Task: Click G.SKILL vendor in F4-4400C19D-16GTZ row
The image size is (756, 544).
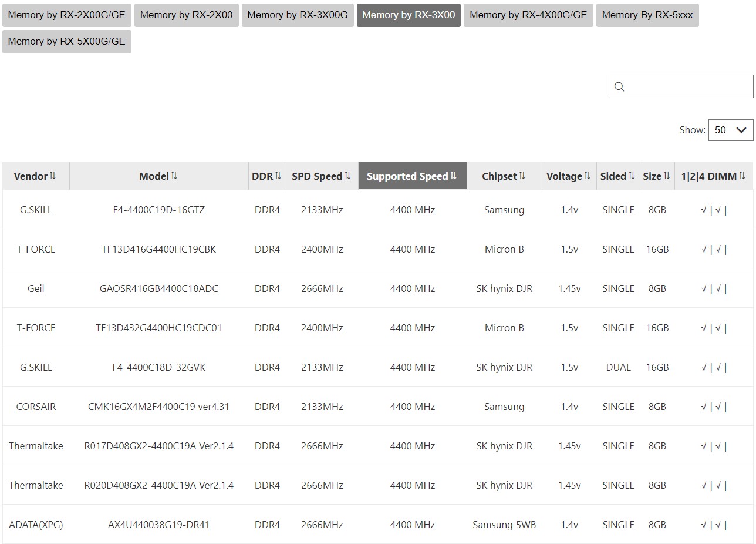Action: [36, 210]
